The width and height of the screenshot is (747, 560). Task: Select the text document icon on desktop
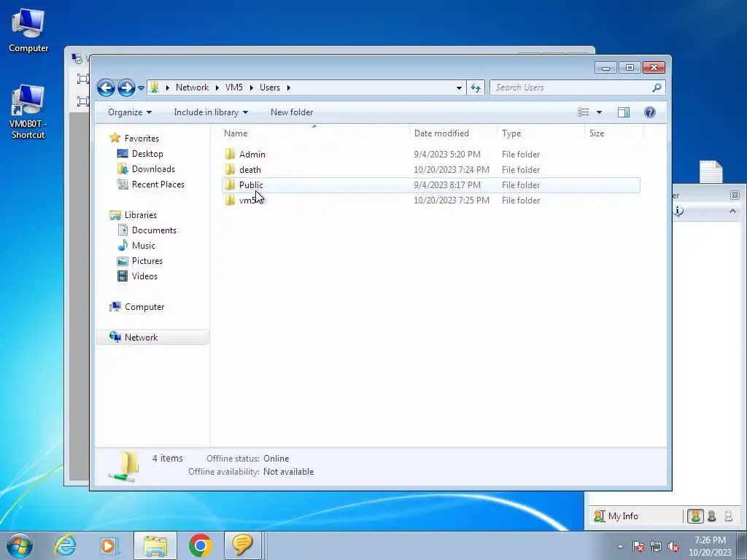711,172
